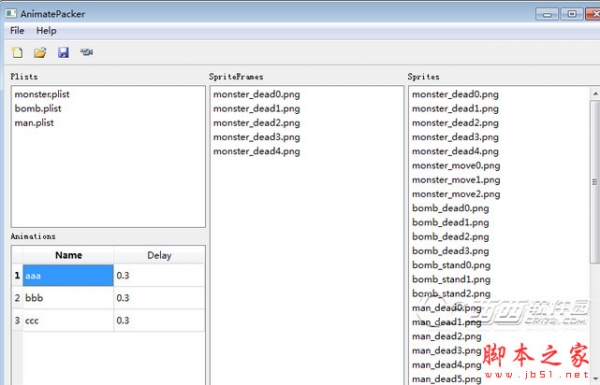Image resolution: width=600 pixels, height=385 pixels.
Task: Select monster_dead1.png in SpriteFrames list
Action: (256, 109)
